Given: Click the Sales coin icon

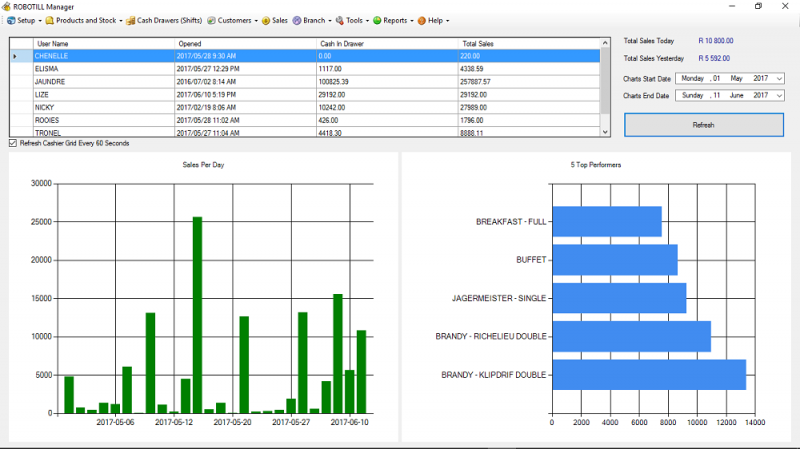Looking at the screenshot, I should click(x=266, y=20).
